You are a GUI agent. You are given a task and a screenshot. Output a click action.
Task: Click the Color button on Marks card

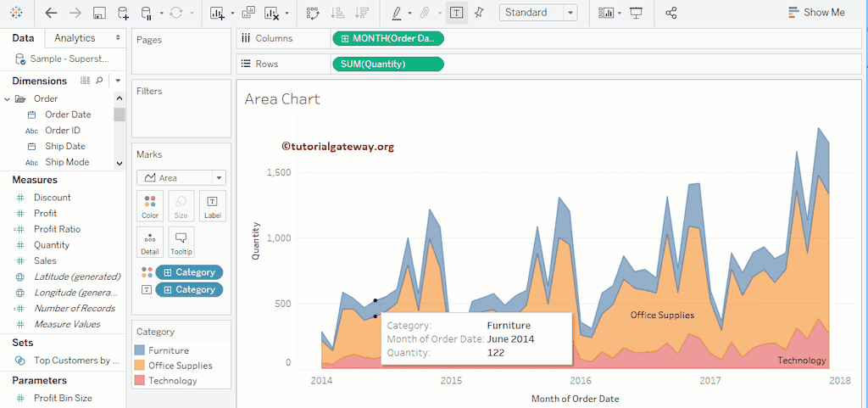[150, 206]
